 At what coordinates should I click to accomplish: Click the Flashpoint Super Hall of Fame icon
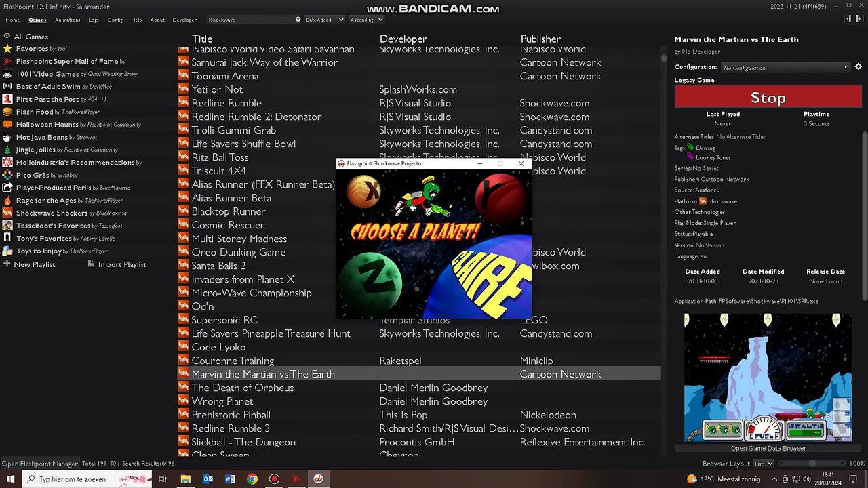[x=7, y=61]
